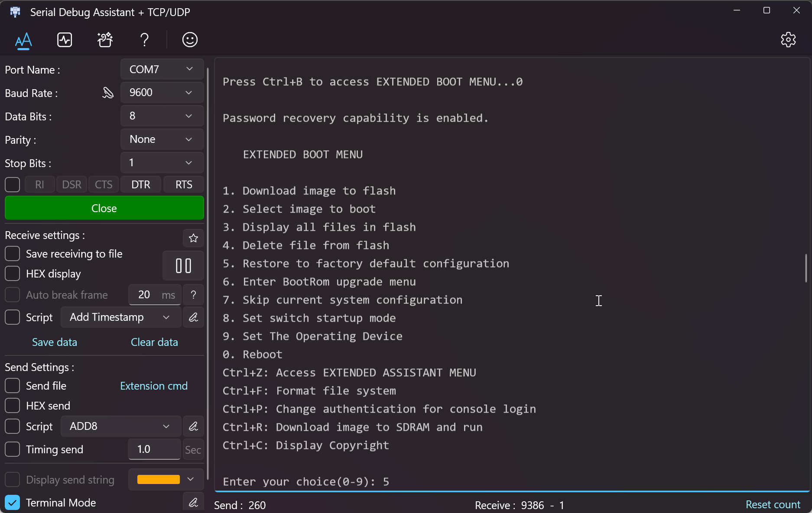Click the Clear data link

pyautogui.click(x=154, y=342)
